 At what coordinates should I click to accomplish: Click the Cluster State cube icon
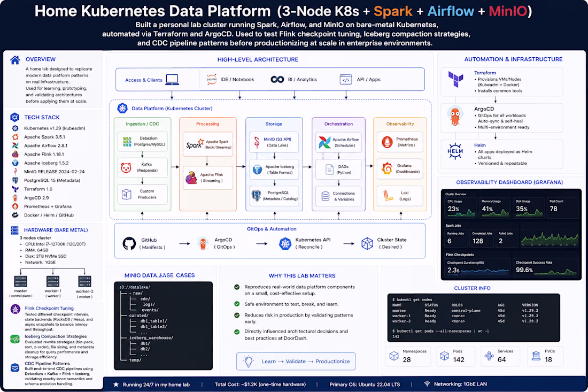(x=367, y=243)
